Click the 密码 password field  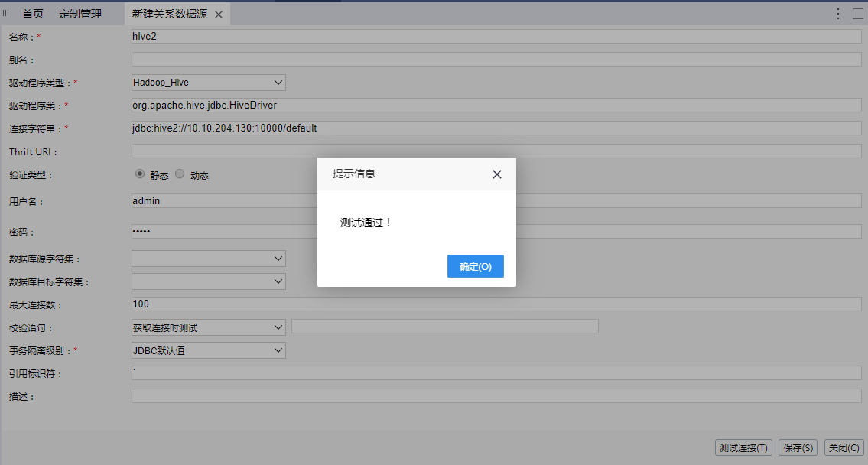(x=496, y=231)
